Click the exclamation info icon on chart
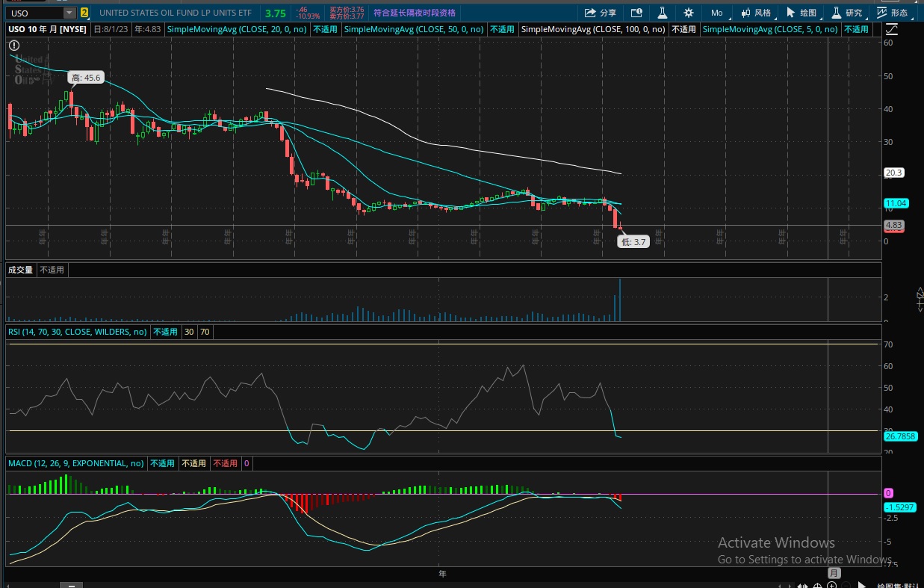The image size is (924, 588). 13,45
